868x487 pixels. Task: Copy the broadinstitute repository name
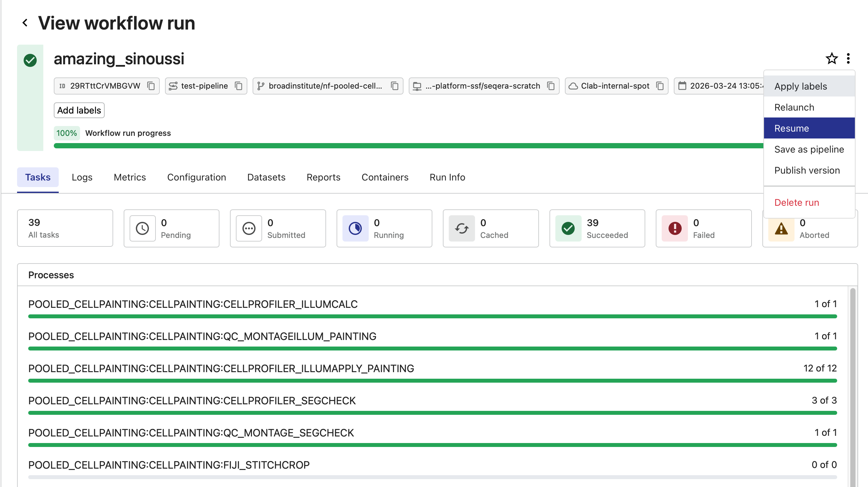click(395, 86)
